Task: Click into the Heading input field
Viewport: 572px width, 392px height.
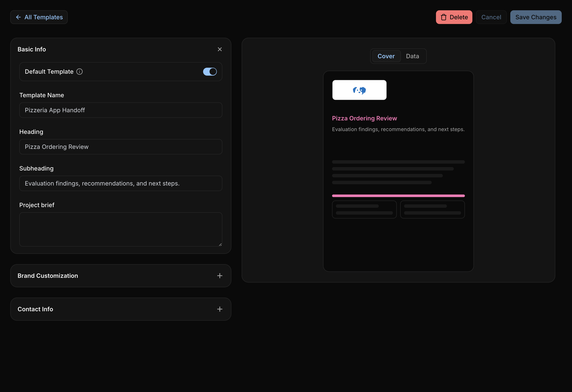Action: click(121, 147)
